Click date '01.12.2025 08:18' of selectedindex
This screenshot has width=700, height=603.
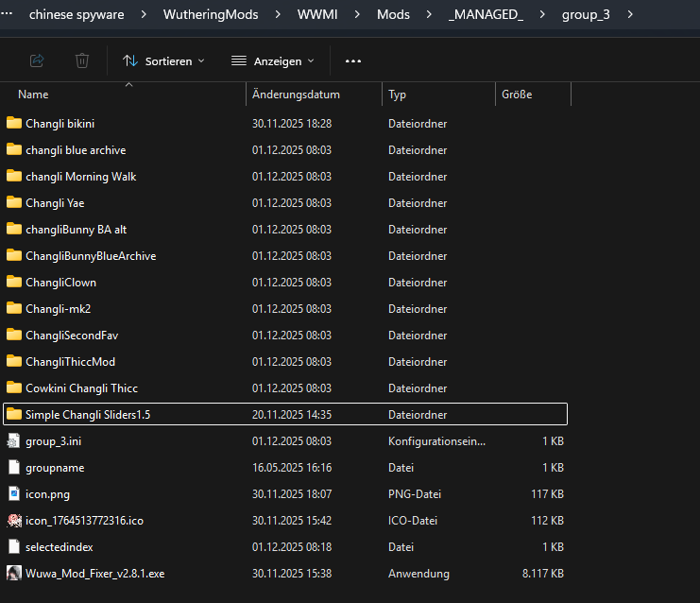292,546
